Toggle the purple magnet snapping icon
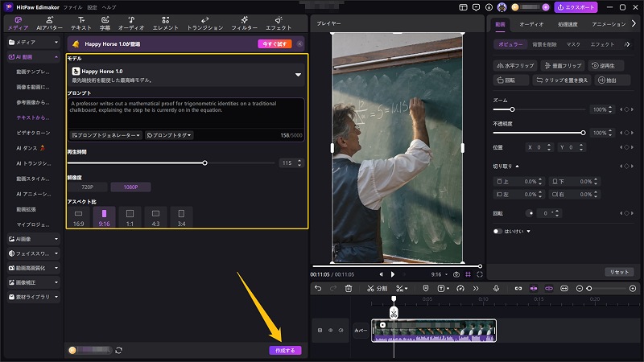Image resolution: width=644 pixels, height=362 pixels. (534, 289)
